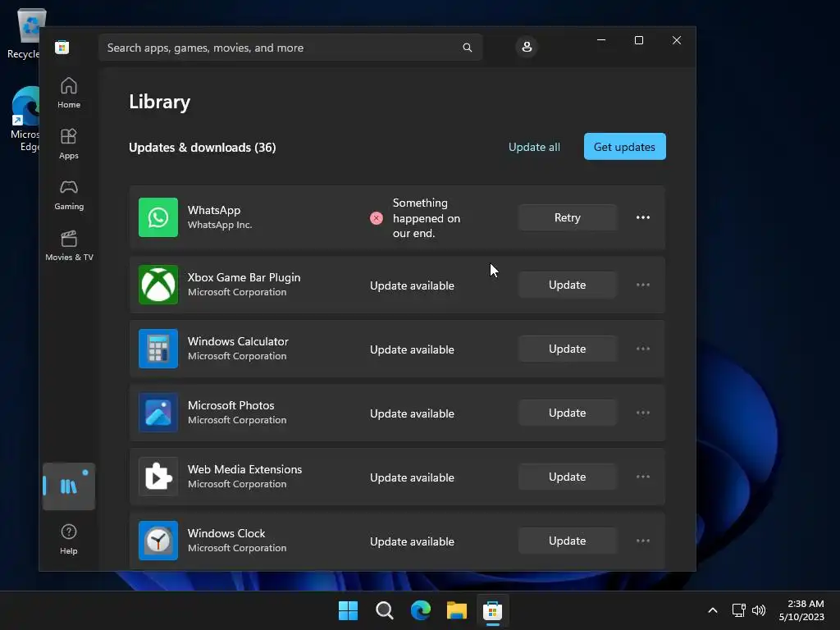Open Help from the sidebar

point(69,539)
